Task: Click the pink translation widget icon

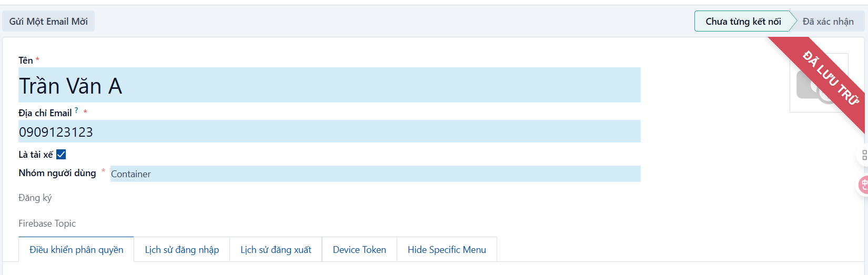Action: tap(864, 185)
